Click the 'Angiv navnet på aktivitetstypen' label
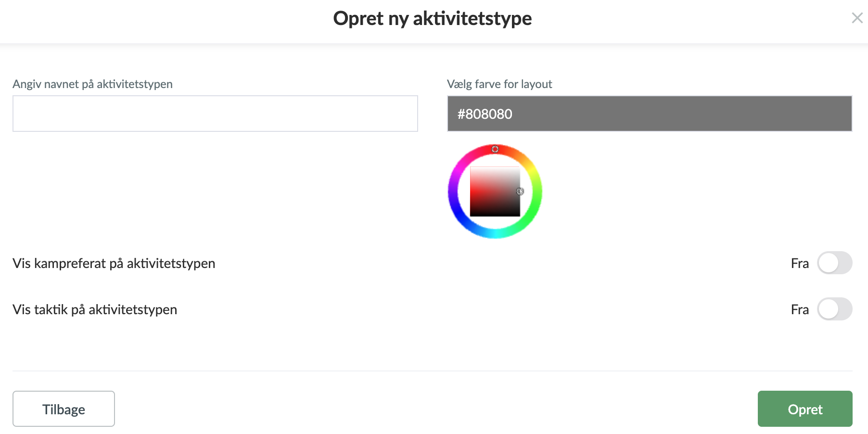868x434 pixels. [92, 84]
